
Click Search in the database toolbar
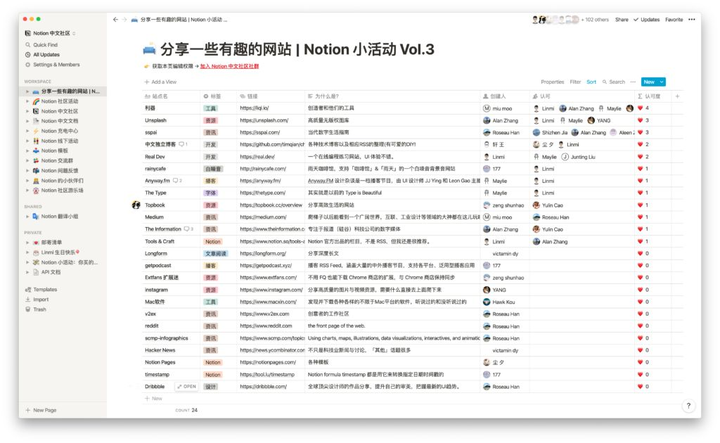[614, 82]
